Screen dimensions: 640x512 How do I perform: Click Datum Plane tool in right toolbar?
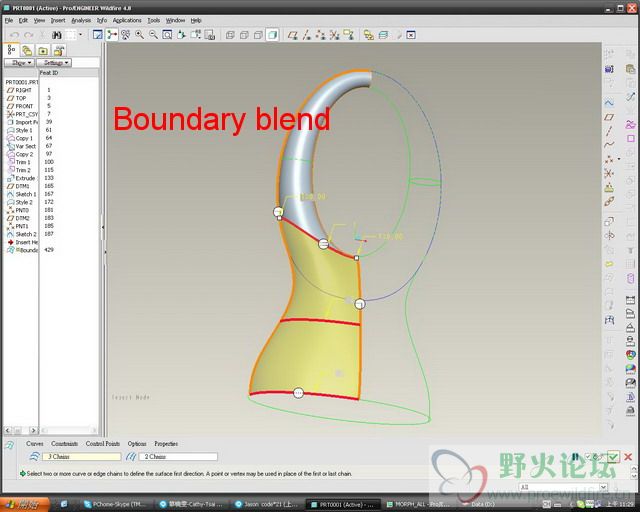(x=609, y=118)
